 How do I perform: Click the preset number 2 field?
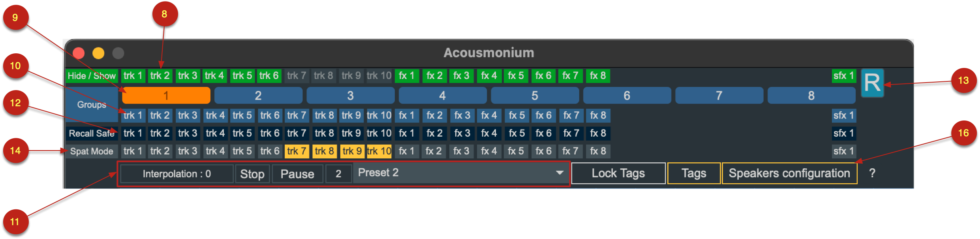pos(338,174)
